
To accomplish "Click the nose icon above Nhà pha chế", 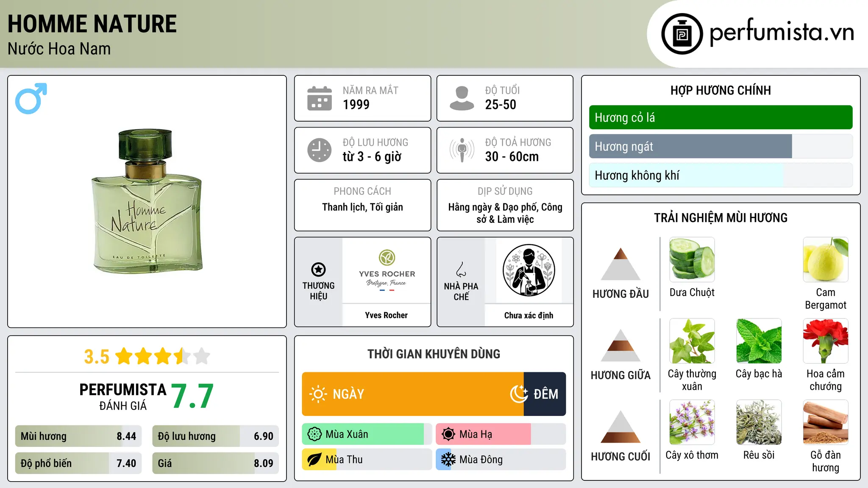I will coord(461,269).
